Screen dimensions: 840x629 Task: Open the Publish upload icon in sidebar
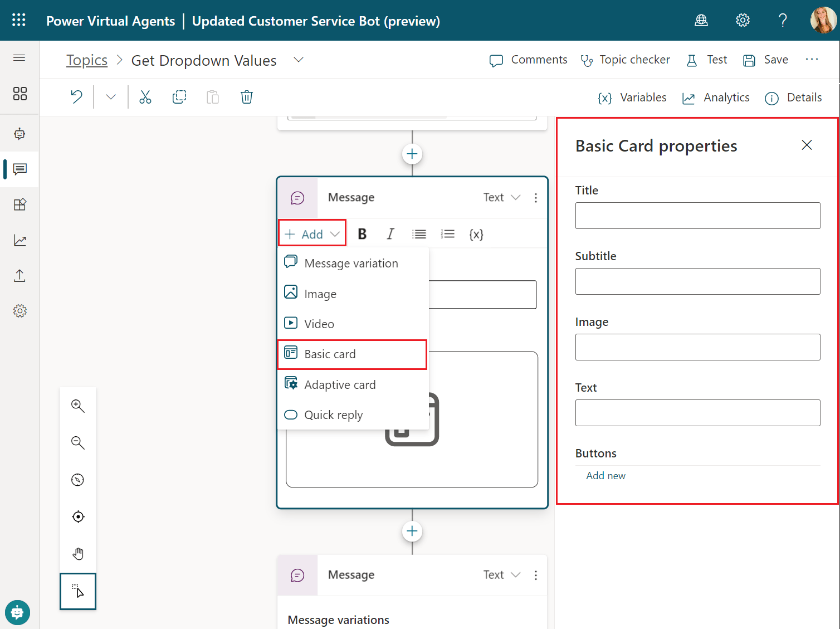tap(19, 275)
